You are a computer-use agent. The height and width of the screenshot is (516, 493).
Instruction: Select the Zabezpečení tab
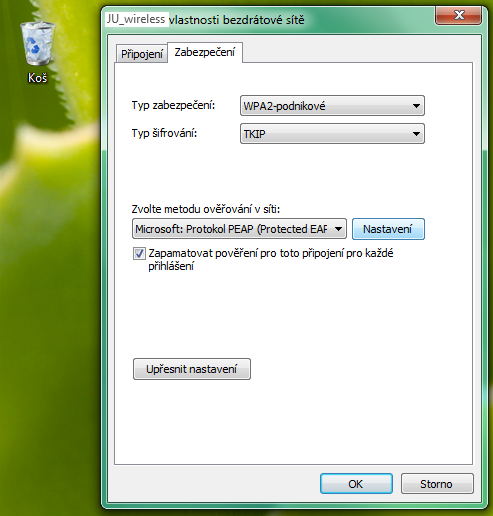click(x=205, y=52)
